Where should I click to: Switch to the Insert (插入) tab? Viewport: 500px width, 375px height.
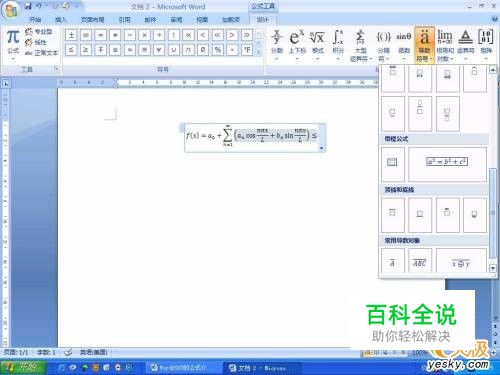[x=61, y=20]
